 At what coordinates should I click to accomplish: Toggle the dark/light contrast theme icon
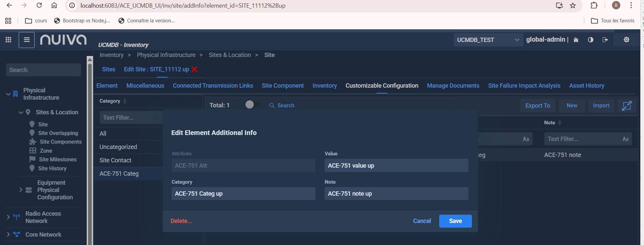(591, 40)
